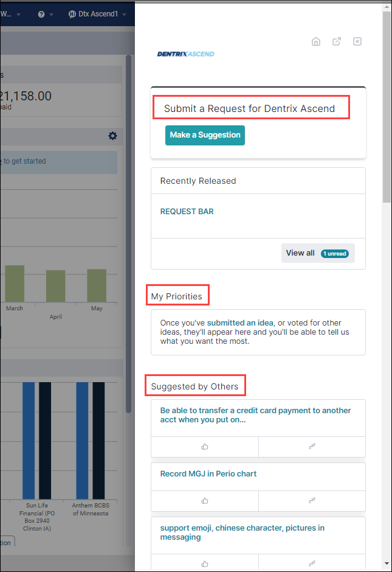Click View all recently released
This screenshot has width=392, height=572.
coord(318,253)
